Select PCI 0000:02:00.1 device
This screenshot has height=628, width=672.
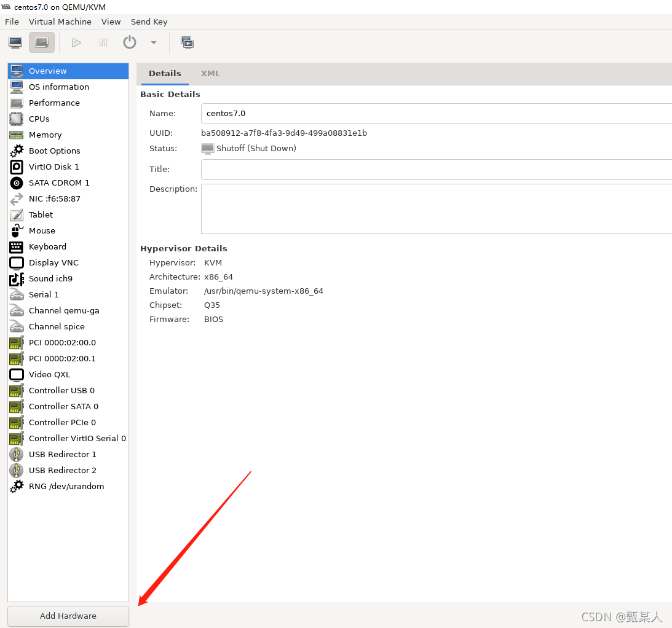tap(68, 359)
